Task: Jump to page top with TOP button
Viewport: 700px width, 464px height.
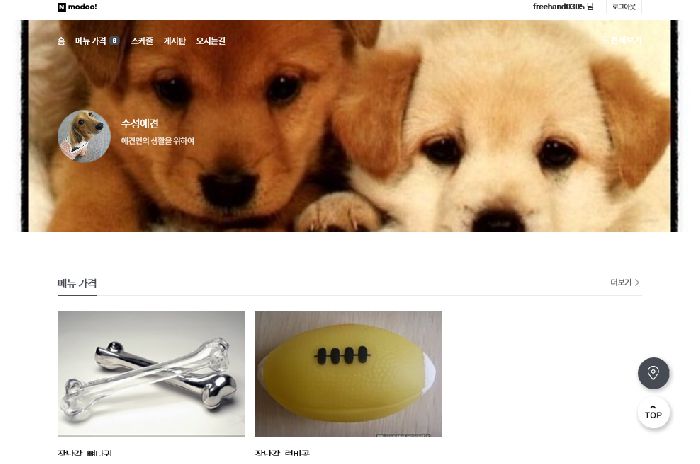Action: pyautogui.click(x=653, y=413)
